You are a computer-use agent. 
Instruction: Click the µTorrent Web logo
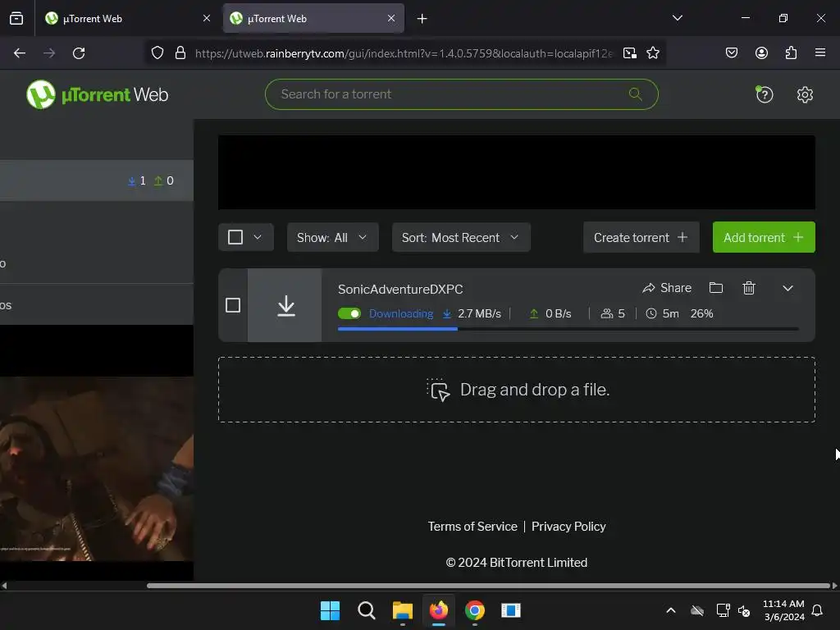click(97, 94)
